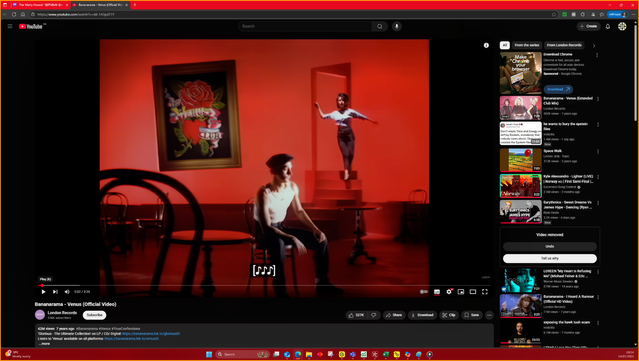Show more filter chips with arrow
Screen dimensions: 639x361
[x=594, y=46]
